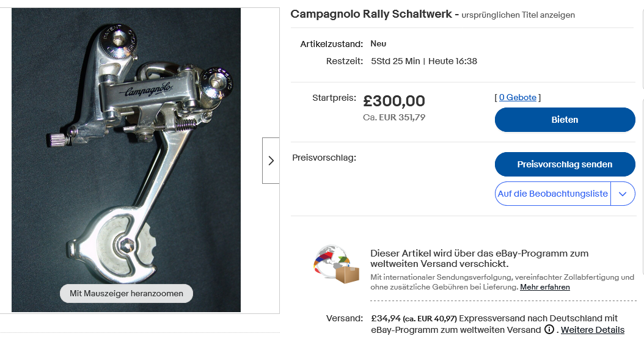This screenshot has width=644, height=339.
Task: Click the eBay-Programm weltweiten Versand heading
Action: click(479, 258)
